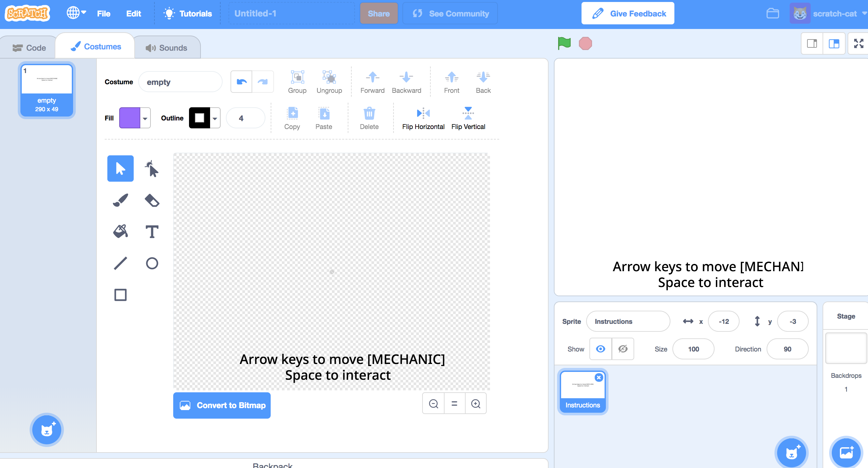The height and width of the screenshot is (468, 868).
Task: Switch to the Sounds tab
Action: point(167,48)
